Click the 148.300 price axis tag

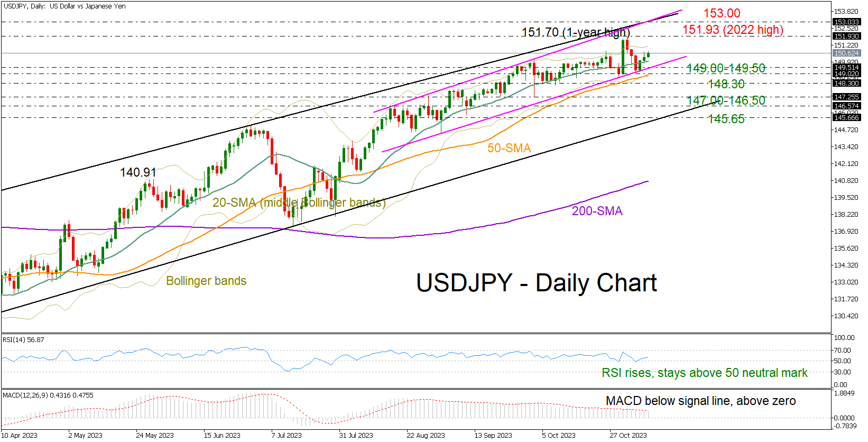(x=846, y=83)
